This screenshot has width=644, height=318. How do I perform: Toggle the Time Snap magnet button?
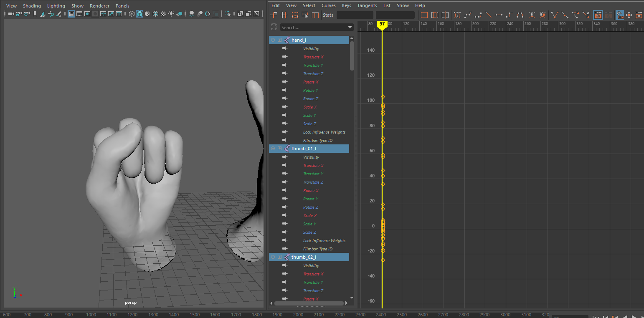point(620,15)
